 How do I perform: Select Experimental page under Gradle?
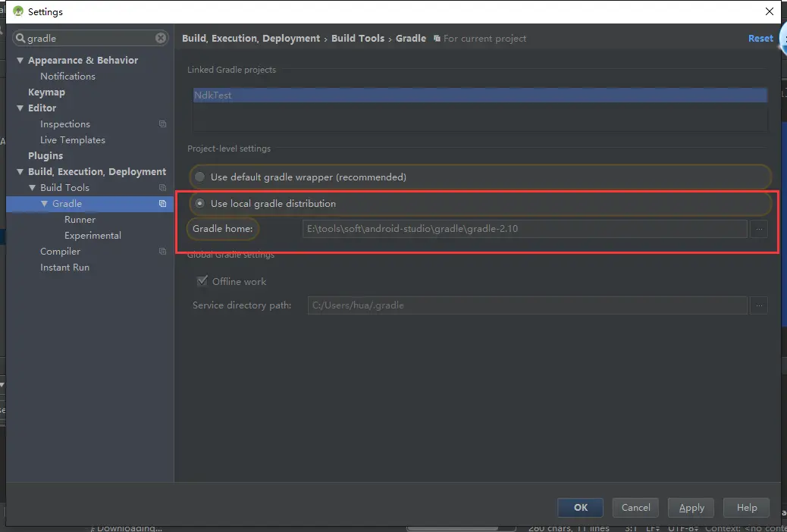(92, 236)
